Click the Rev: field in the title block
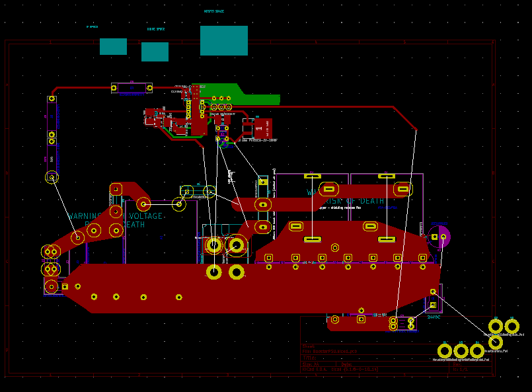 coord(457,364)
